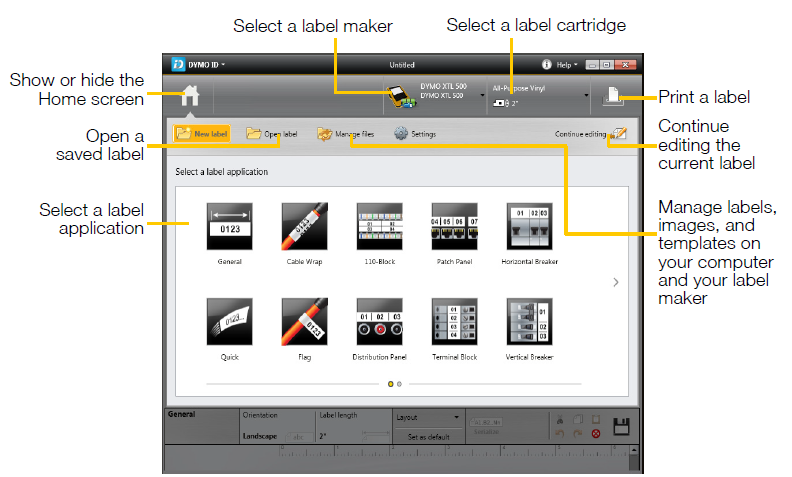
Task: Click the Manage files folder icon
Action: 324,134
